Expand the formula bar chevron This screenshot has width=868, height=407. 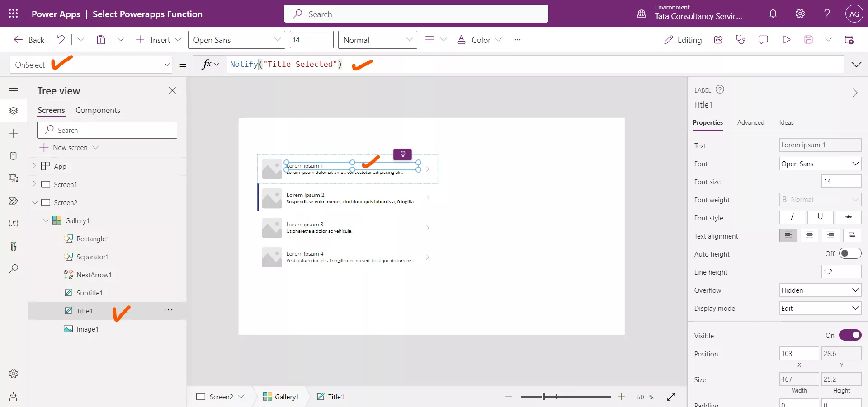coord(857,64)
